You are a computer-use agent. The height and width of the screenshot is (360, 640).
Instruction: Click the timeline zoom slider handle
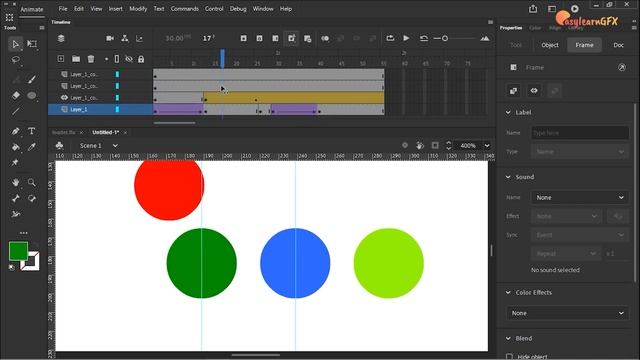coord(445,38)
